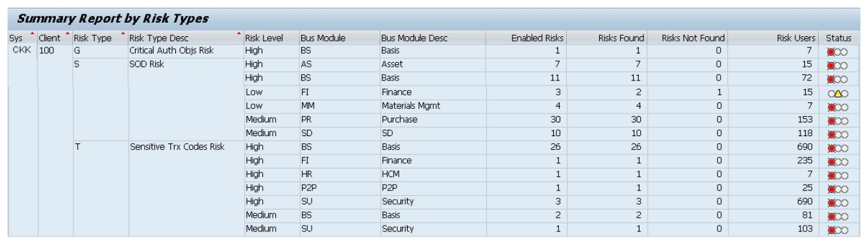Image resolution: width=868 pixels, height=245 pixels.
Task: Click the Status column header
Action: point(838,38)
